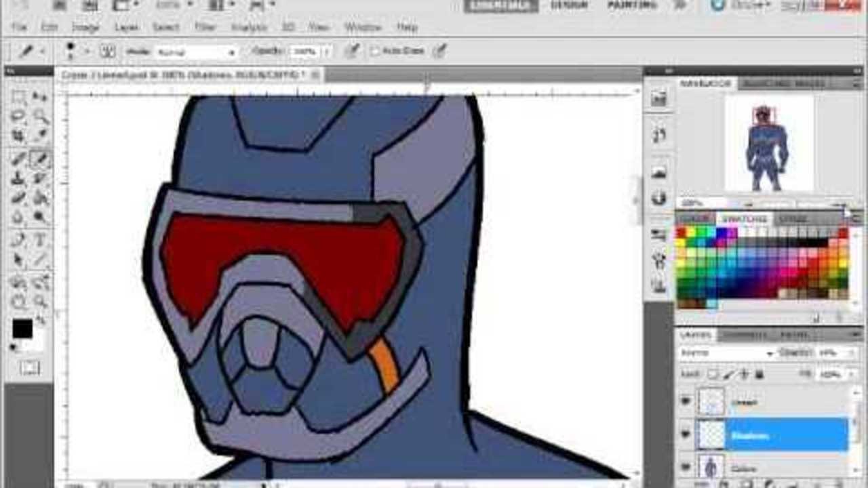Screen dimensions: 868x488
Task: Open the Info panel icon in dock
Action: [x=658, y=198]
